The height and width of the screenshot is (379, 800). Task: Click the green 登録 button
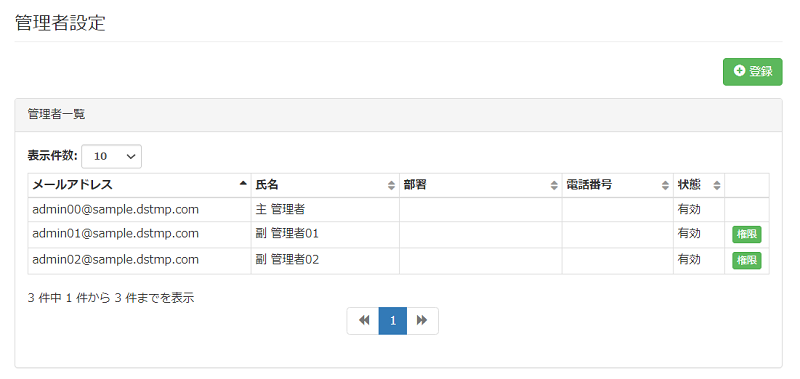point(752,72)
